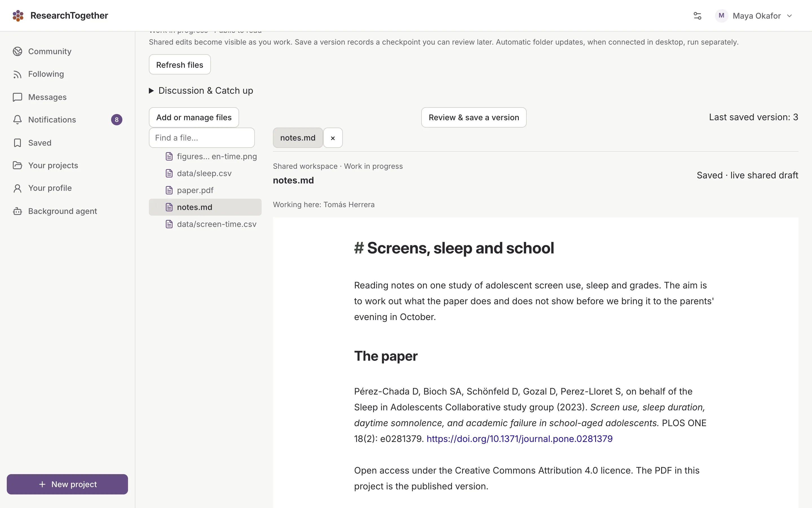The width and height of the screenshot is (812, 508).
Task: Click the file icon beside notes.md in list
Action: (x=169, y=207)
